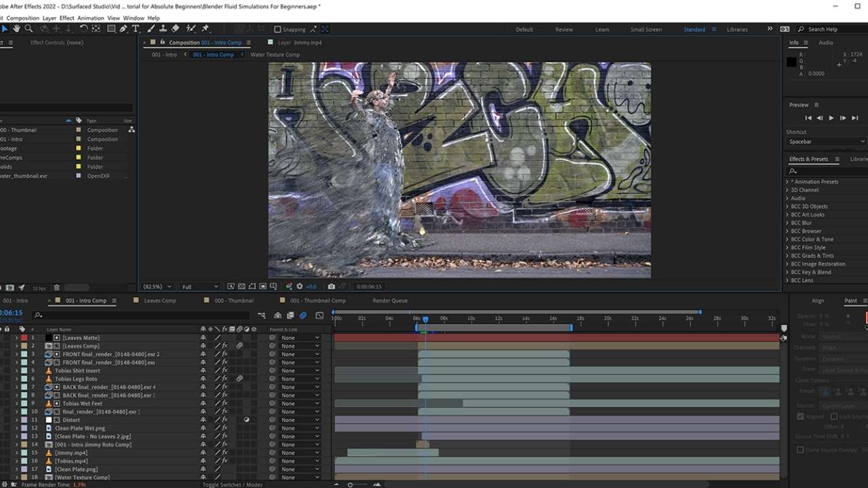
Task: Expand layer 1 Leaves Matte properties
Action: [16, 338]
